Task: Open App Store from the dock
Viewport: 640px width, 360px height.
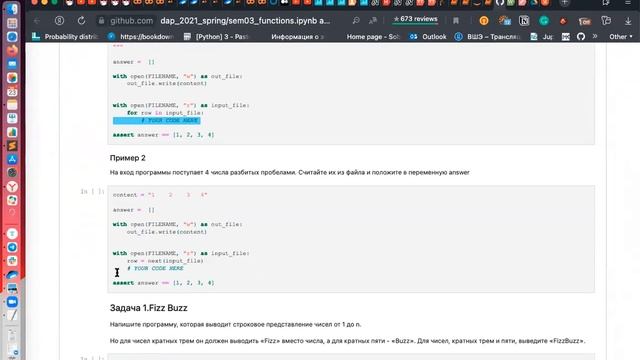Action: pos(12,160)
